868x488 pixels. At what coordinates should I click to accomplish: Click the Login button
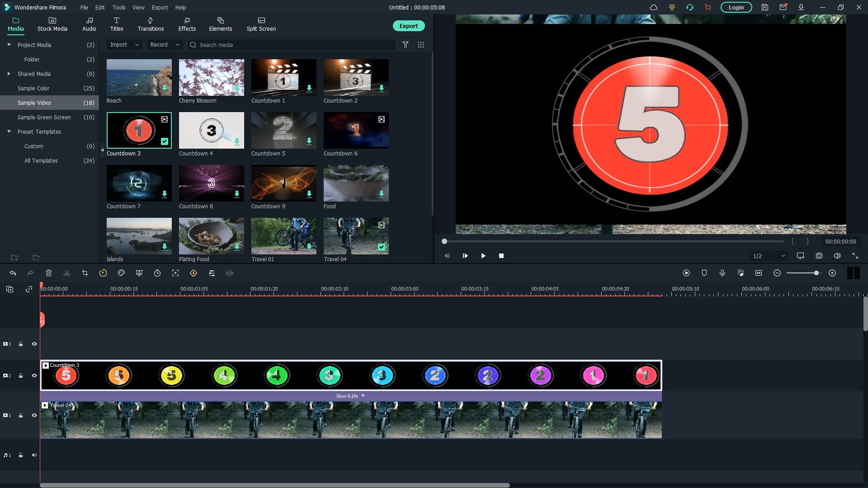coord(736,7)
